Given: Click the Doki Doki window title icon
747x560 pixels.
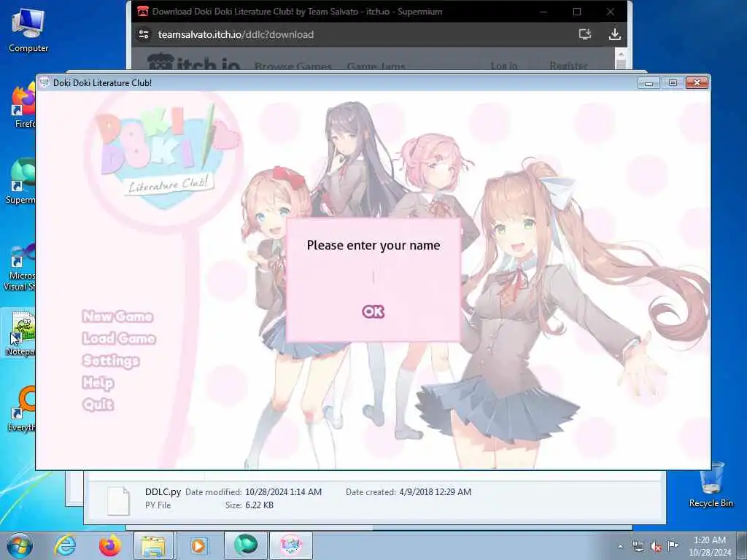Looking at the screenshot, I should pyautogui.click(x=44, y=82).
